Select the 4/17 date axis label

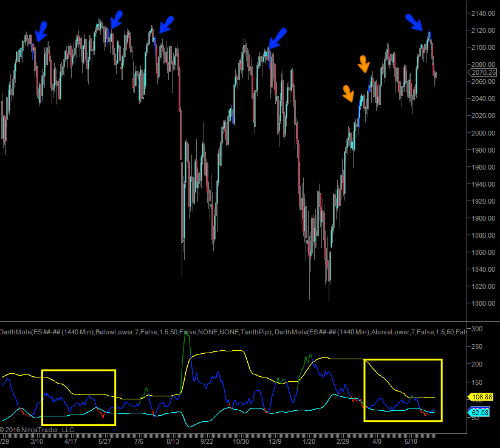(71, 442)
